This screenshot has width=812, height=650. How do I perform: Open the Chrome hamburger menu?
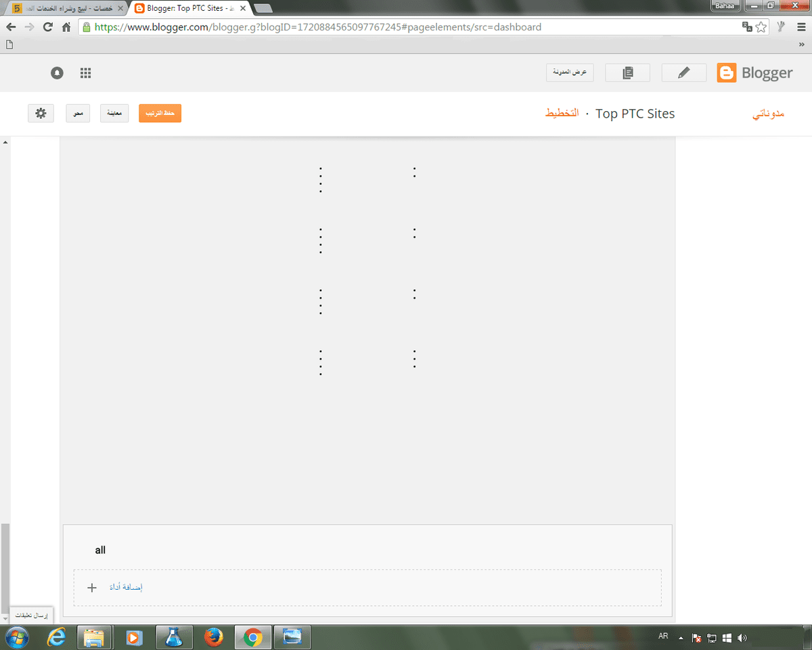pos(800,27)
